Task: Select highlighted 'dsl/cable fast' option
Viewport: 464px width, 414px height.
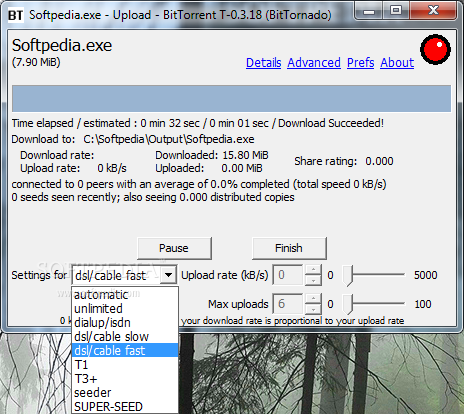Action: point(125,350)
